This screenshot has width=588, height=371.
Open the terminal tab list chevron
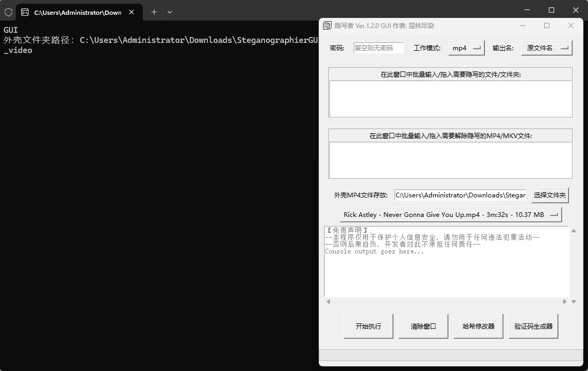pos(169,12)
